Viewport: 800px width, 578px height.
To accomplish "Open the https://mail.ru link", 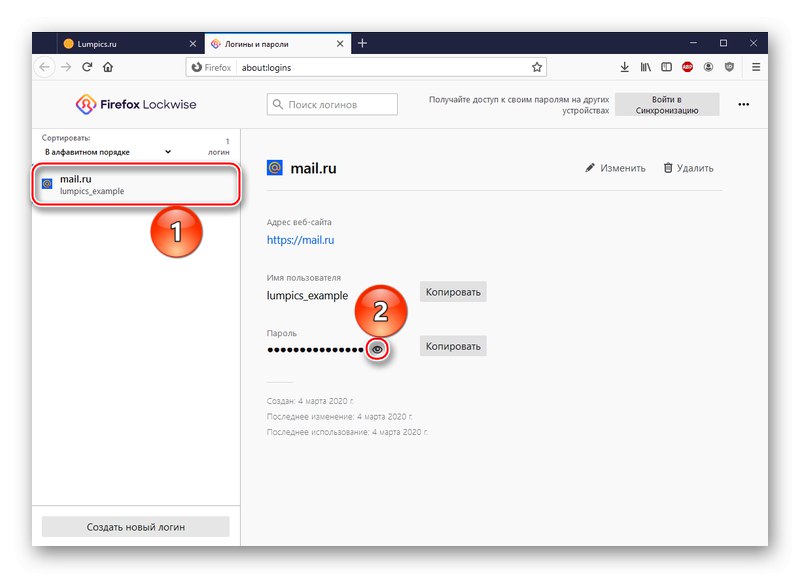I will (301, 240).
